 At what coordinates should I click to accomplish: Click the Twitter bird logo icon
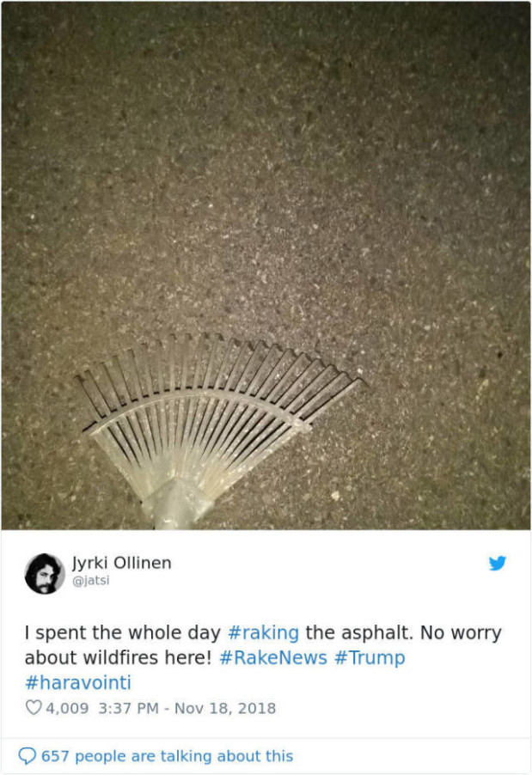pos(498,563)
